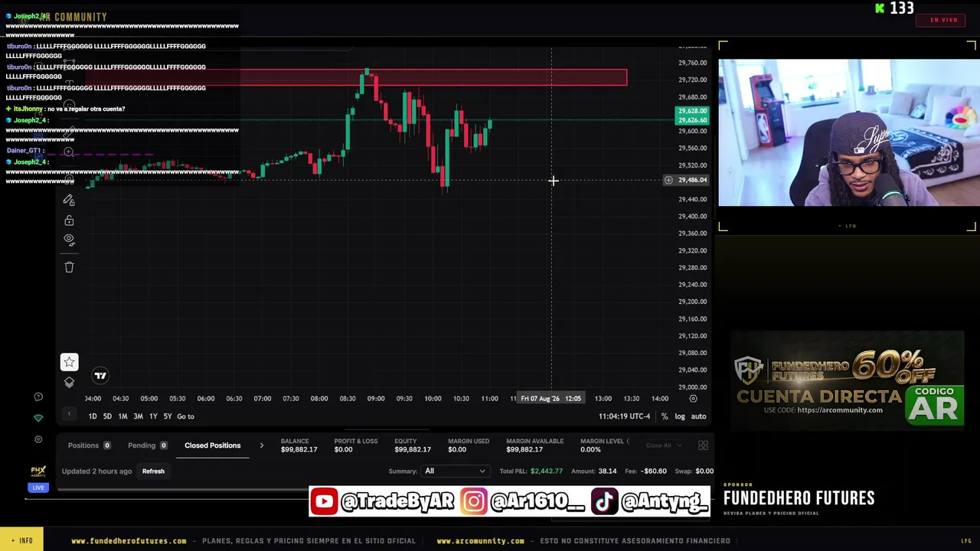Screen dimensions: 980x551
Task: Collapse the toolbar with the left arrow
Action: [x=69, y=415]
